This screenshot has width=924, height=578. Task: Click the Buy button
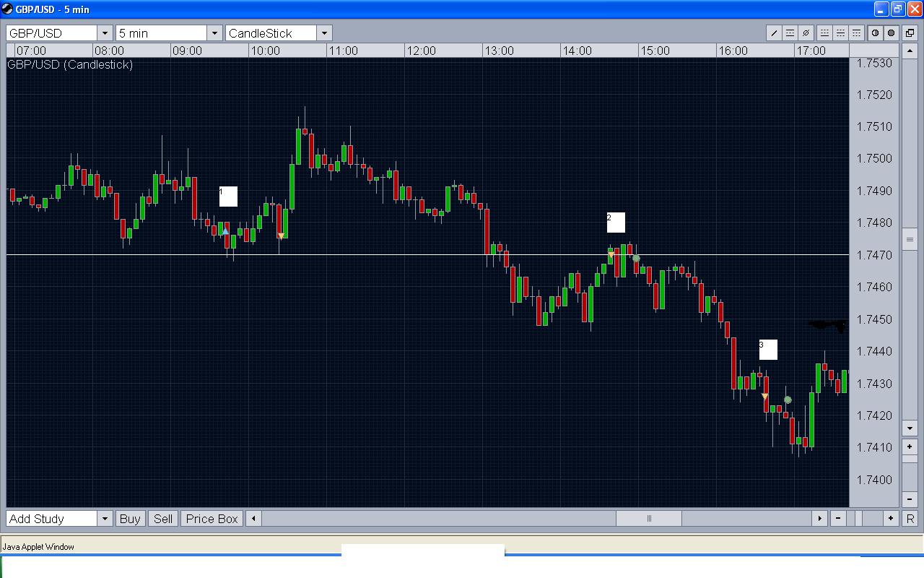point(130,519)
